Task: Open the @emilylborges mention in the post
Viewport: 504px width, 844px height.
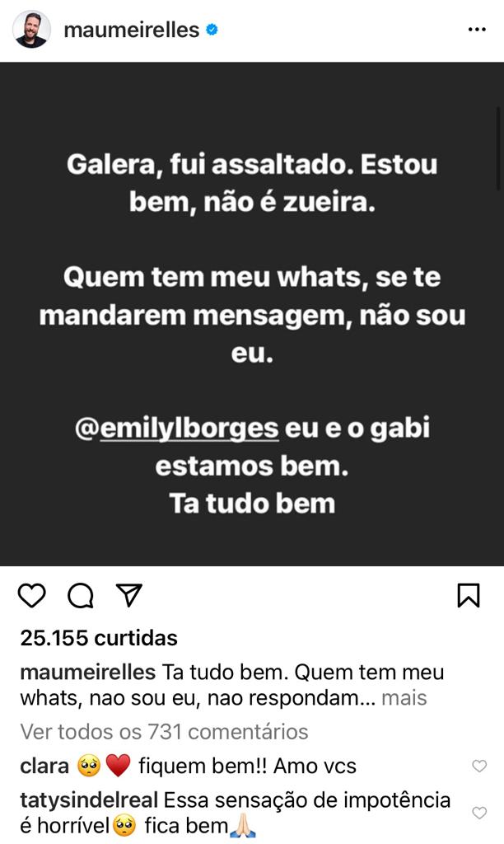Action: [x=177, y=429]
